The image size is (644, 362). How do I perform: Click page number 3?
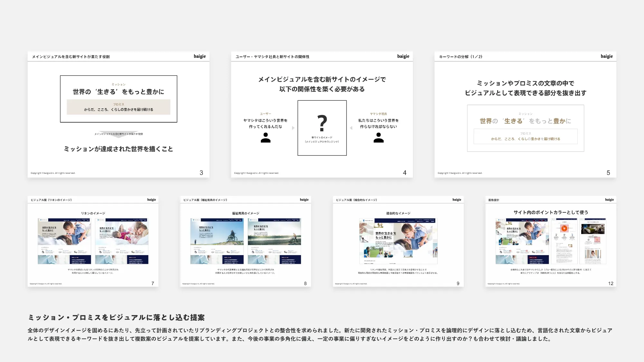[201, 173]
